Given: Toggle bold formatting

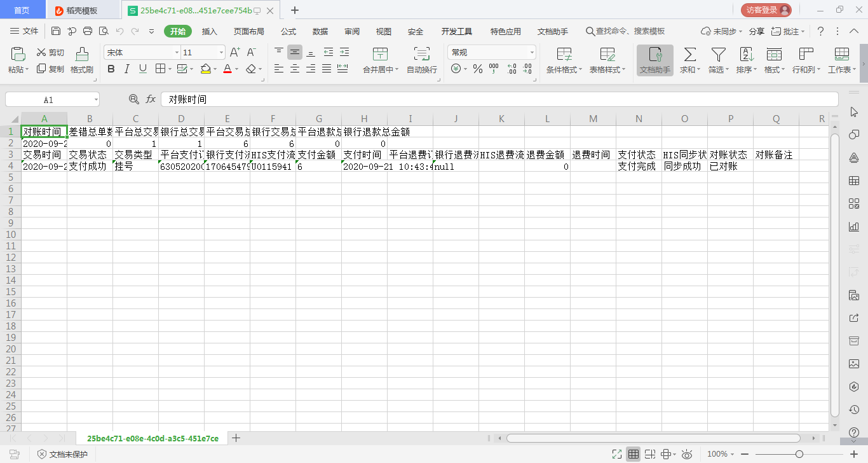Looking at the screenshot, I should coord(111,68).
